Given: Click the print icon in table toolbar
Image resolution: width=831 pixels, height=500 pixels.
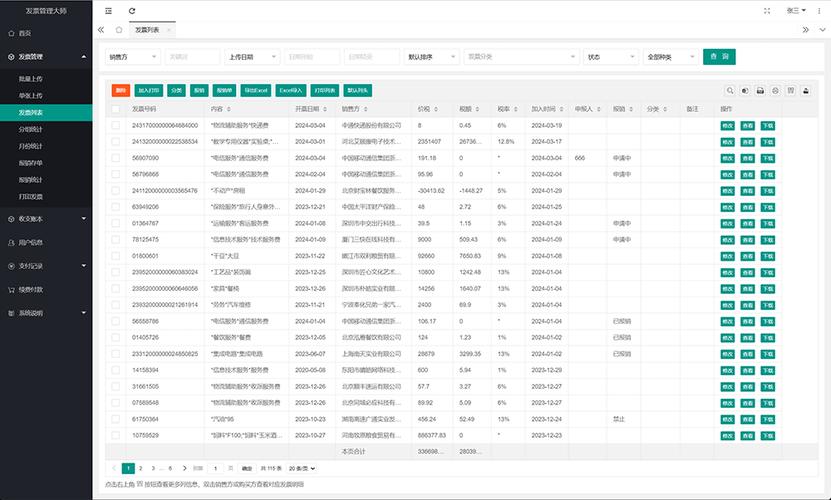Looking at the screenshot, I should click(x=760, y=91).
